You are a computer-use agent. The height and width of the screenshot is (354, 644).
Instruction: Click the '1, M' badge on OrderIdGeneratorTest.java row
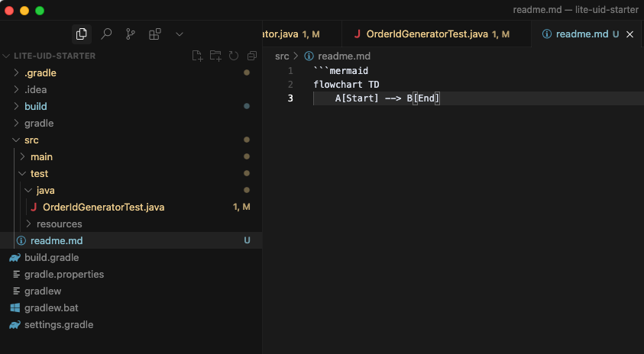click(241, 207)
